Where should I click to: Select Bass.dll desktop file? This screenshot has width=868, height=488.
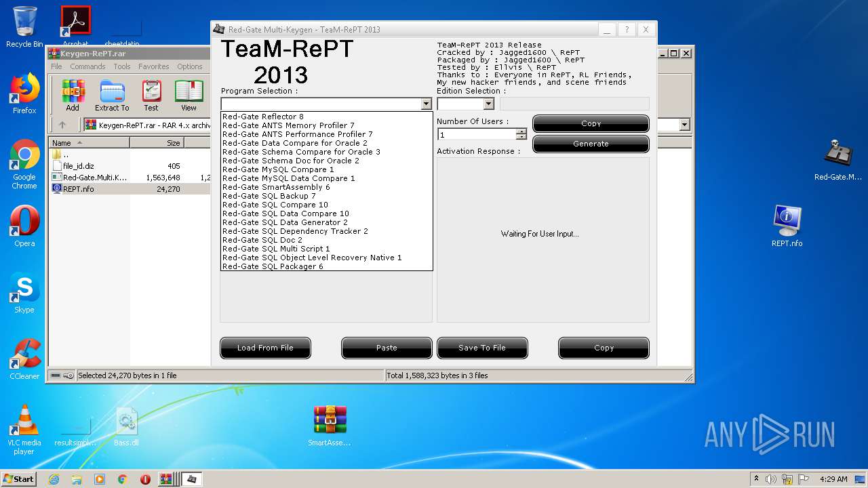click(126, 426)
